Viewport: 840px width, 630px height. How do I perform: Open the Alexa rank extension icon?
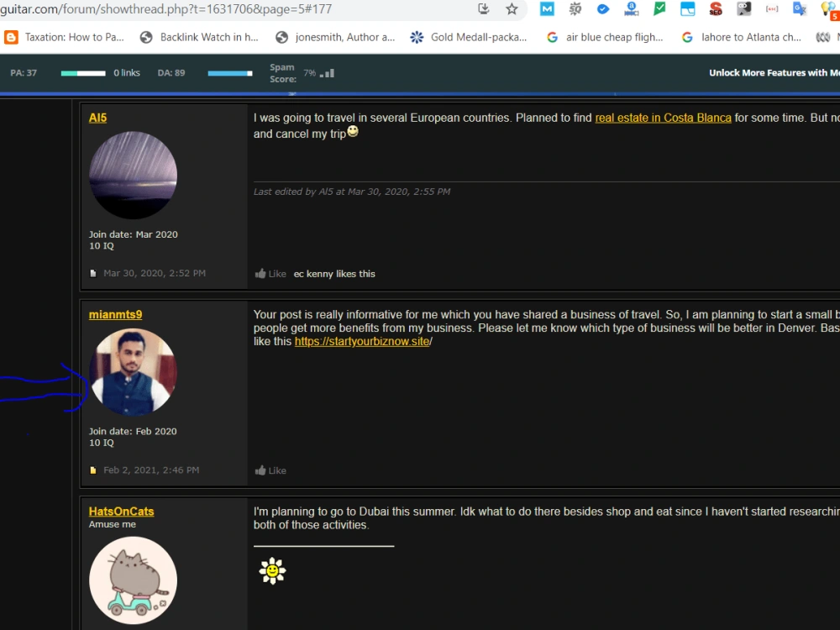tap(632, 8)
